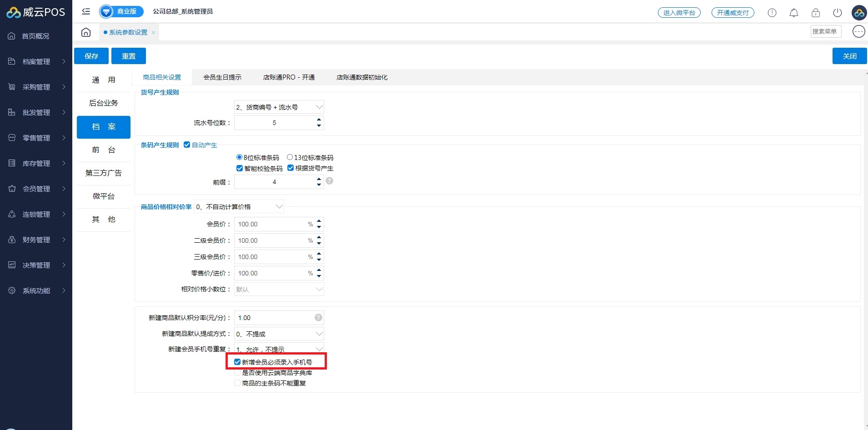Uncheck 自动产生 barcode checkbox

pos(187,145)
